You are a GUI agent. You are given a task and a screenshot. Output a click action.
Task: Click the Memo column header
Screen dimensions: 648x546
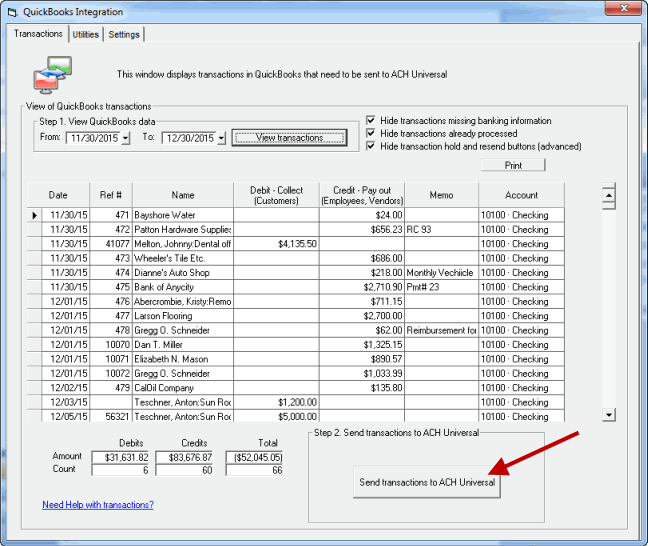click(x=441, y=195)
